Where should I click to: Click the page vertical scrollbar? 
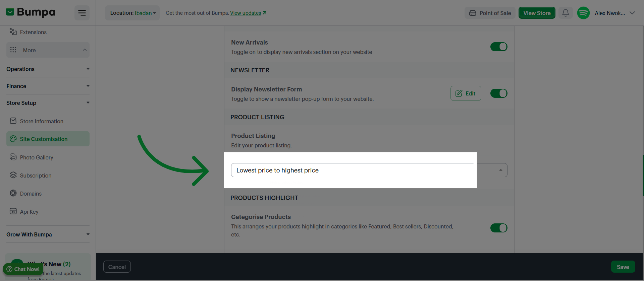(x=643, y=175)
